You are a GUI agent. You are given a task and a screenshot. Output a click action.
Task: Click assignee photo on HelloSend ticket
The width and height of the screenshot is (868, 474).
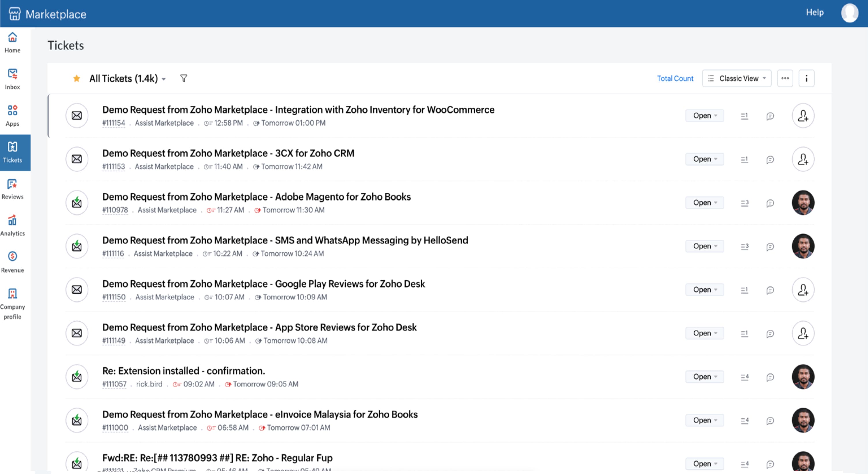[803, 246]
